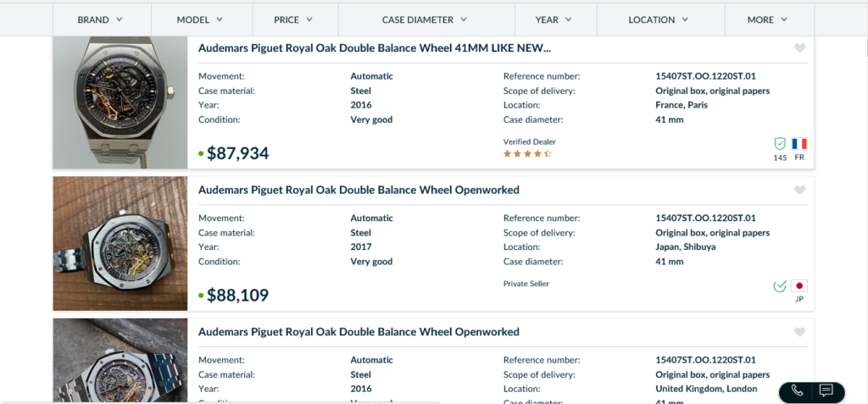
Task: Open the chat message icon
Action: (x=826, y=390)
